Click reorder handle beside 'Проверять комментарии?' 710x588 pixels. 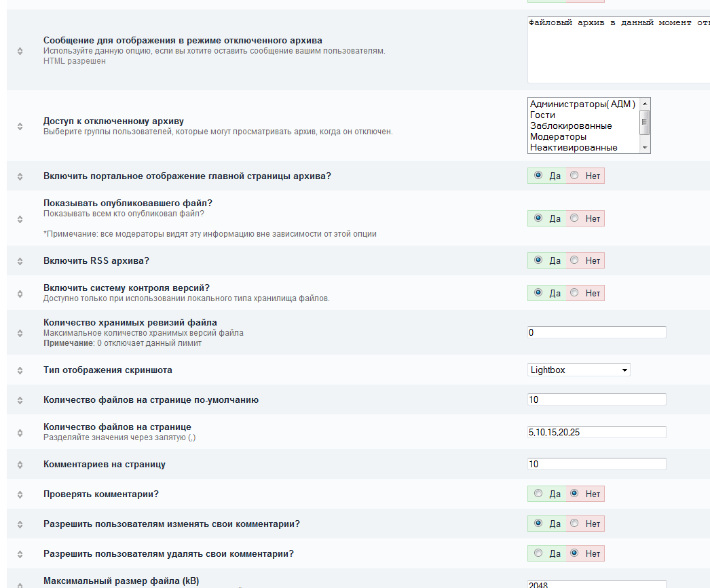coord(20,494)
